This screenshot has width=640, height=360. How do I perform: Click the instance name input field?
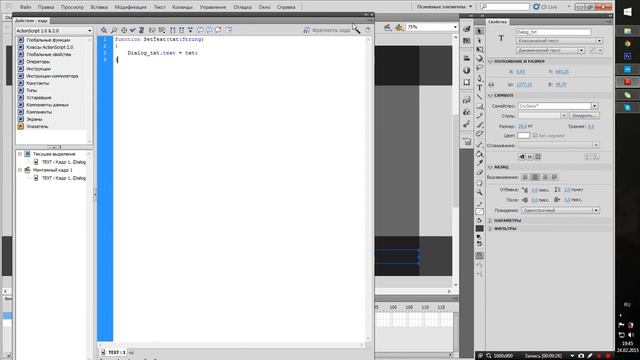coord(553,31)
